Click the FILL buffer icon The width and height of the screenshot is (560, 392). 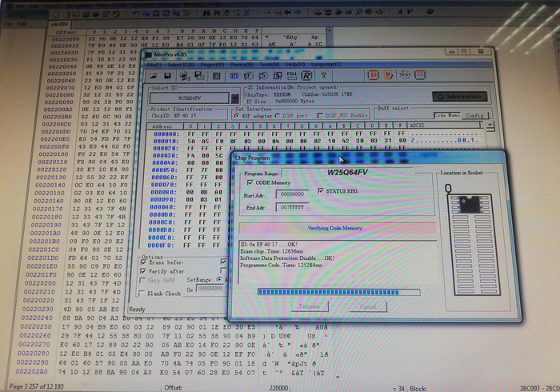tap(292, 75)
